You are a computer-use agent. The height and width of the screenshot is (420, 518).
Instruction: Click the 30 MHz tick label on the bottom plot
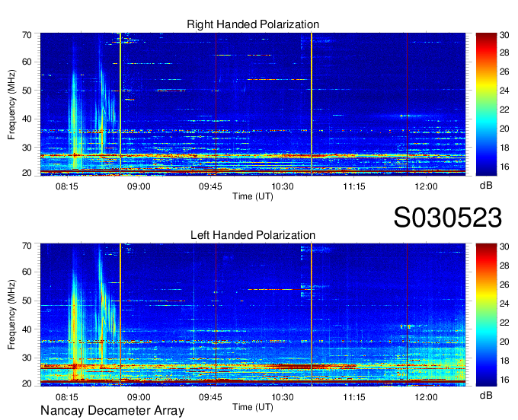(27, 358)
